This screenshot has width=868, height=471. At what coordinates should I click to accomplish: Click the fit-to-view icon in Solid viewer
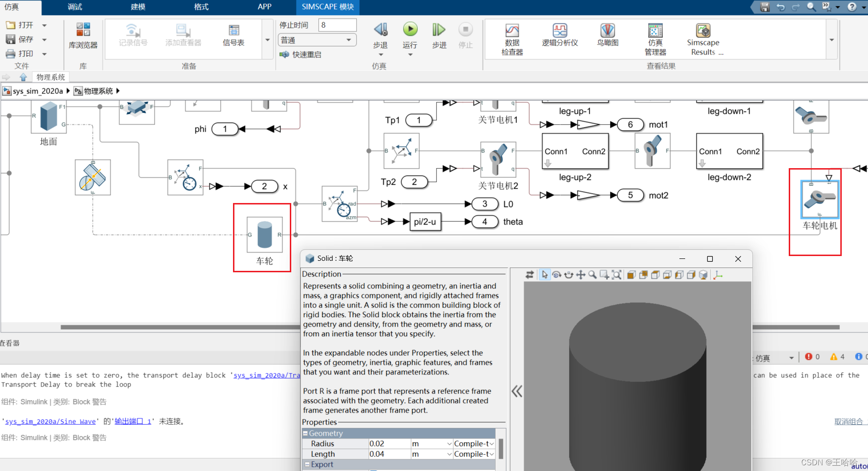tap(616, 275)
